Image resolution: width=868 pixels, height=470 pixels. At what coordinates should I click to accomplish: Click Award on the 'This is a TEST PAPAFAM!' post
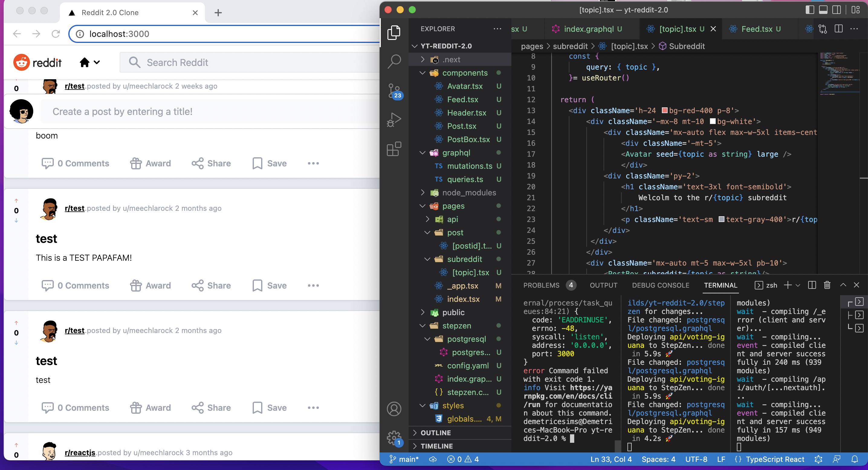[x=150, y=286]
